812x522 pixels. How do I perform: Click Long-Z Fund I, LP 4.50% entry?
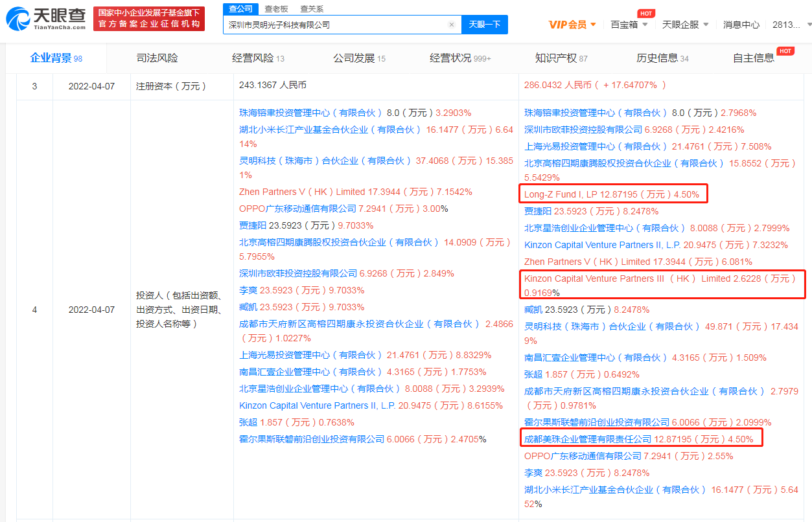612,194
